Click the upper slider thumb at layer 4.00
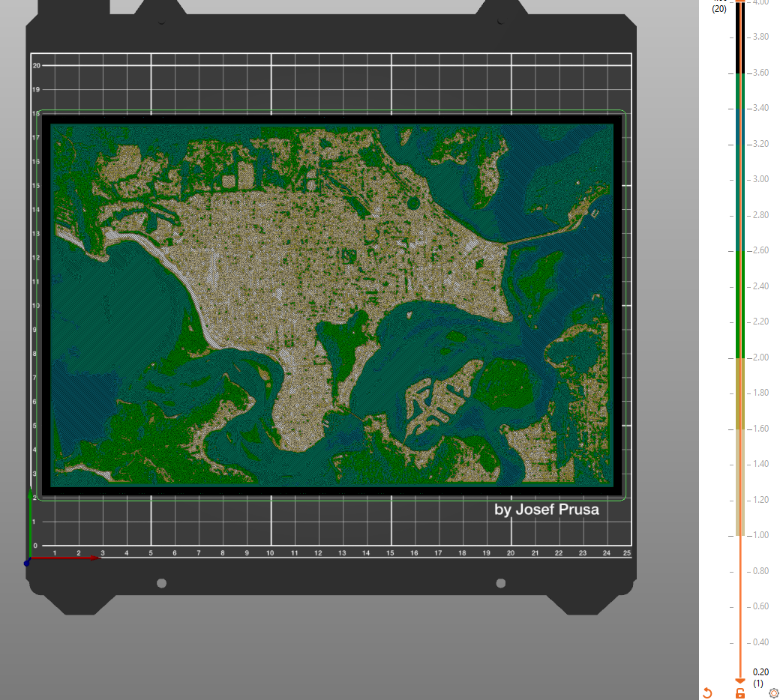Screen dimensions: 783x700 [740, 1]
